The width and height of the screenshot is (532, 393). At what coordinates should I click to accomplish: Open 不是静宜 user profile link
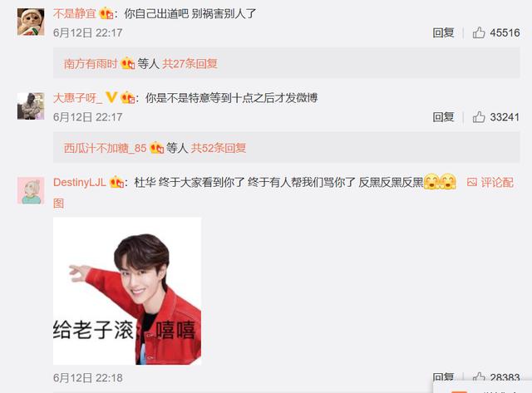[75, 13]
